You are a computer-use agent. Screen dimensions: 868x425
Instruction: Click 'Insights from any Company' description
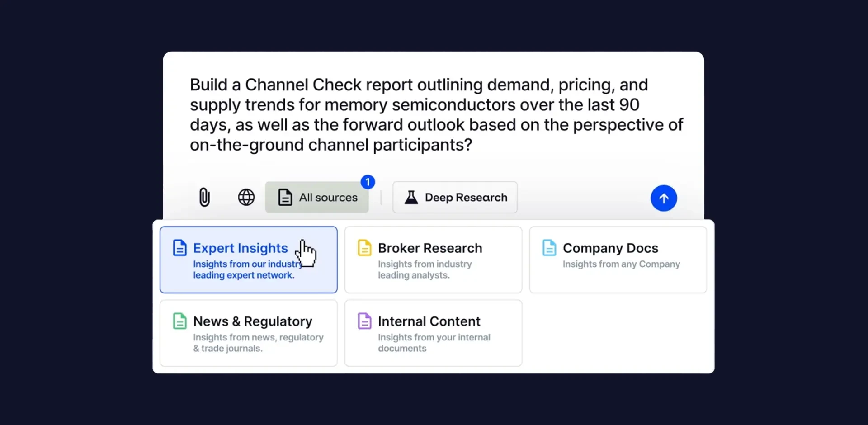click(621, 264)
